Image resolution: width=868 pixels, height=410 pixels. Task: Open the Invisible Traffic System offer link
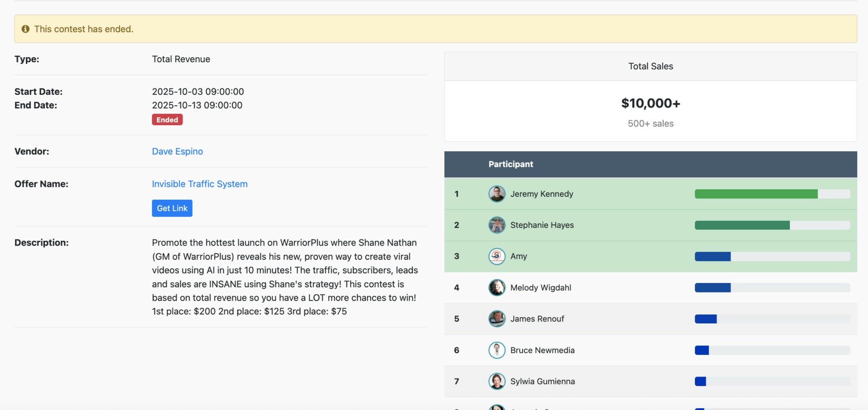(199, 184)
